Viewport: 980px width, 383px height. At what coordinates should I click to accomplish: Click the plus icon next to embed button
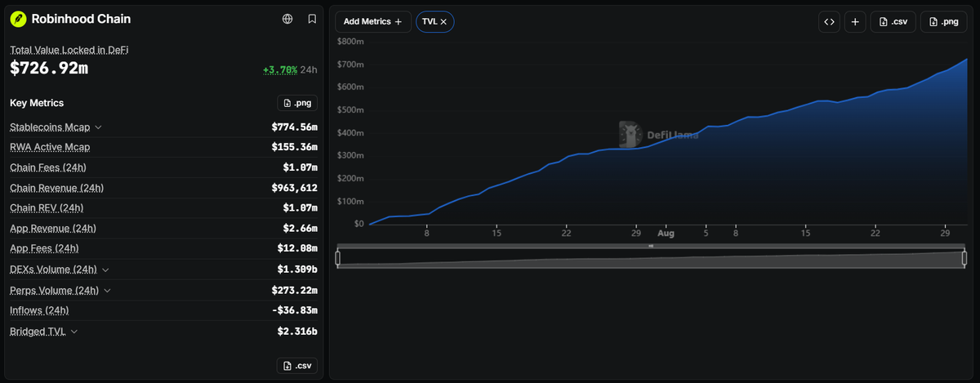[x=854, y=22]
